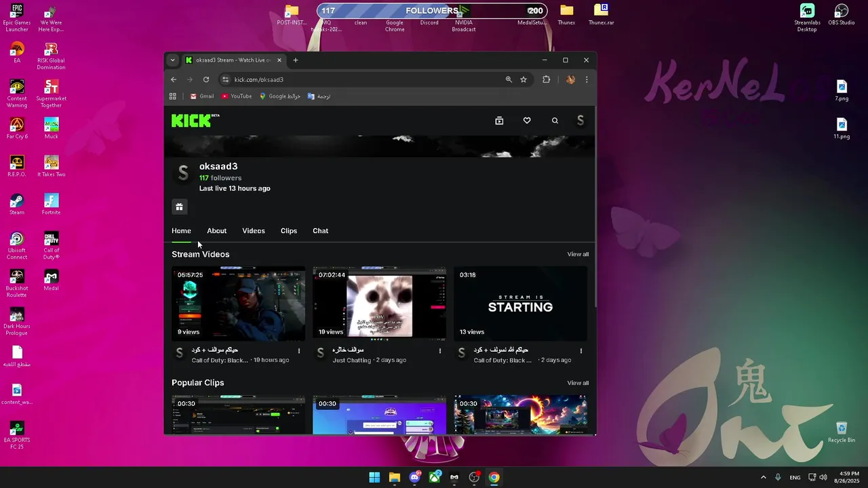The height and width of the screenshot is (488, 868).
Task: Select the Epic Games Launcher desktop icon
Action: click(x=17, y=18)
